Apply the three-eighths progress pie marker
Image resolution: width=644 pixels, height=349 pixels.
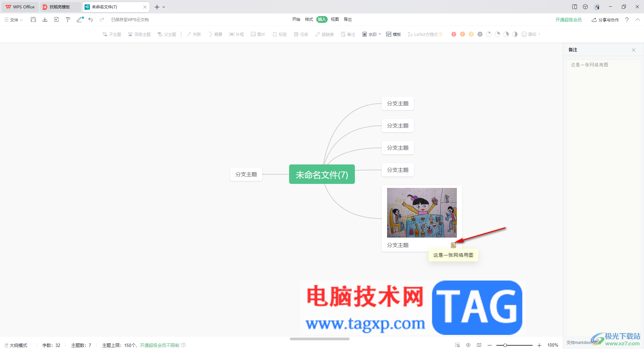click(x=506, y=34)
